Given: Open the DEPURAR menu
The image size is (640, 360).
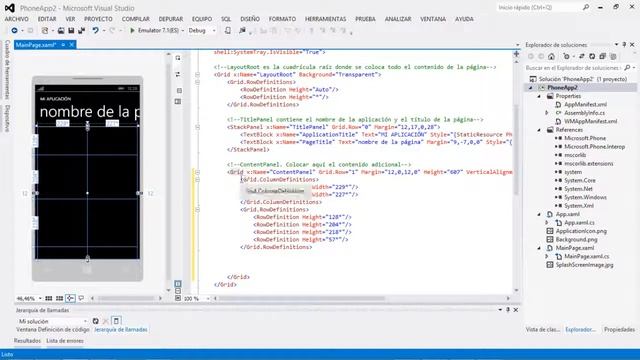Looking at the screenshot, I should (171, 19).
